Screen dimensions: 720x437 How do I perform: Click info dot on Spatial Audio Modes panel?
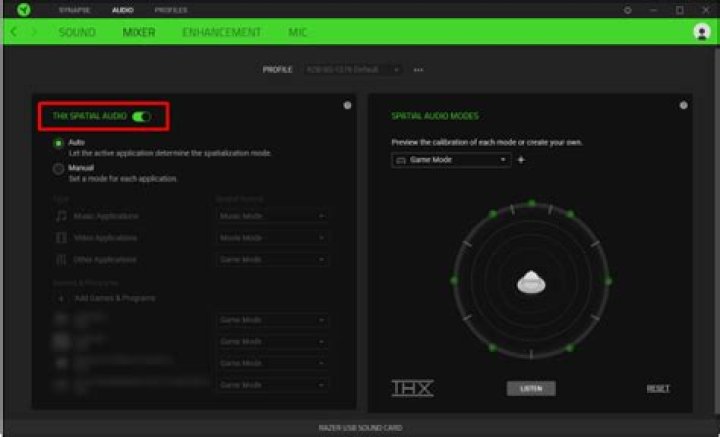pyautogui.click(x=683, y=105)
